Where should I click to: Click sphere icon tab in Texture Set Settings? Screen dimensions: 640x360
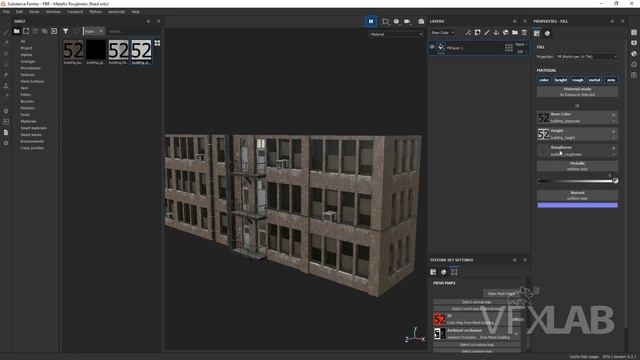click(444, 272)
